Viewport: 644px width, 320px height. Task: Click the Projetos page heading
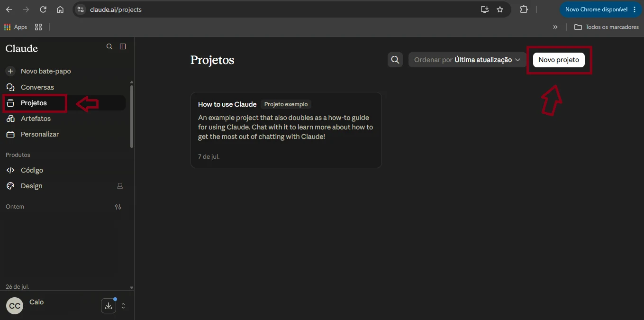click(212, 60)
